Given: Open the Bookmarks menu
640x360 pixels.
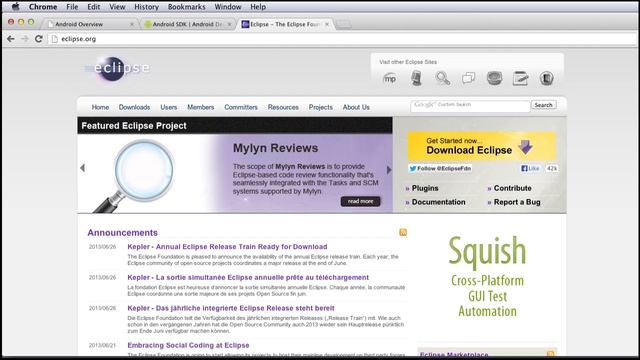Looking at the screenshot, I should click(187, 7).
